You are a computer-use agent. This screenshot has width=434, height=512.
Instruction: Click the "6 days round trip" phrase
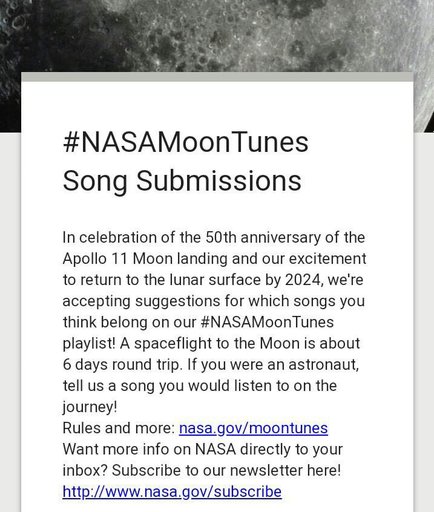[x=122, y=364]
